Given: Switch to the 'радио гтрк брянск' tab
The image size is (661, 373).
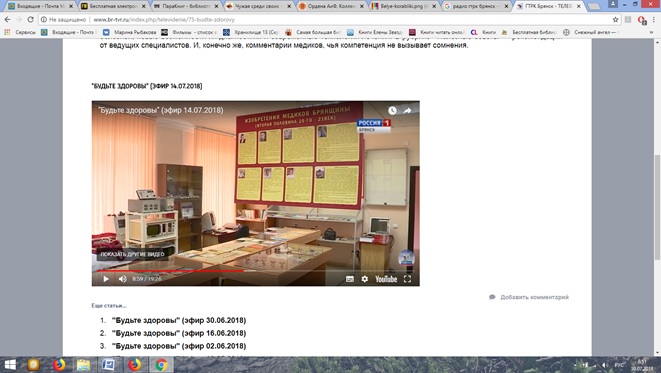Looking at the screenshot, I should [476, 6].
